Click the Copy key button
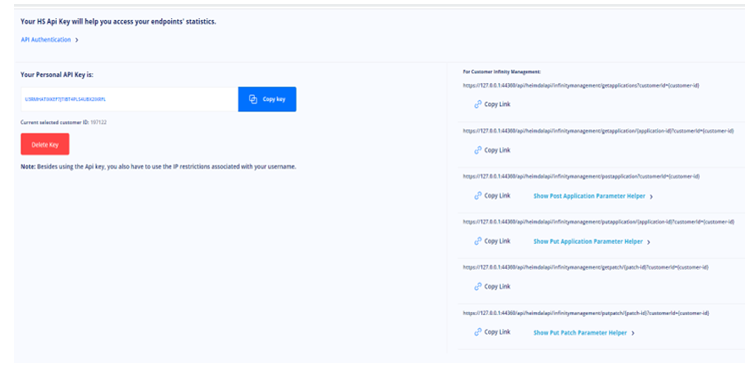Screen dimensions: 754x374 click(x=267, y=99)
